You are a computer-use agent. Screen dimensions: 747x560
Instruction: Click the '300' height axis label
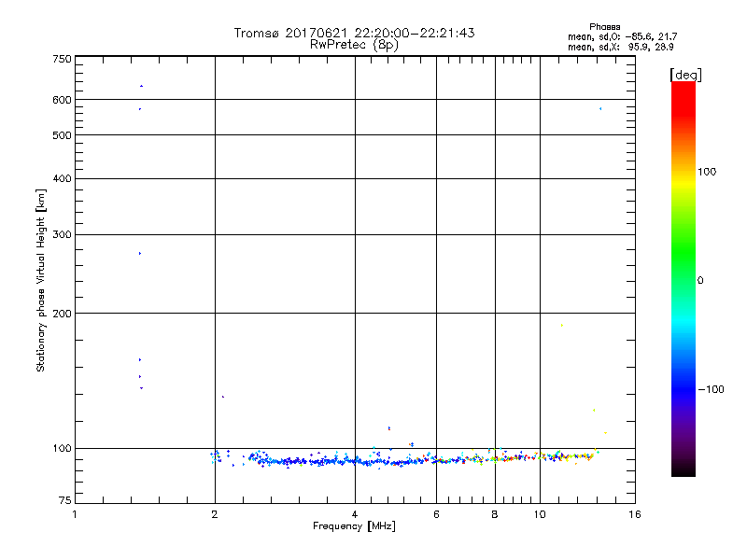click(62, 235)
